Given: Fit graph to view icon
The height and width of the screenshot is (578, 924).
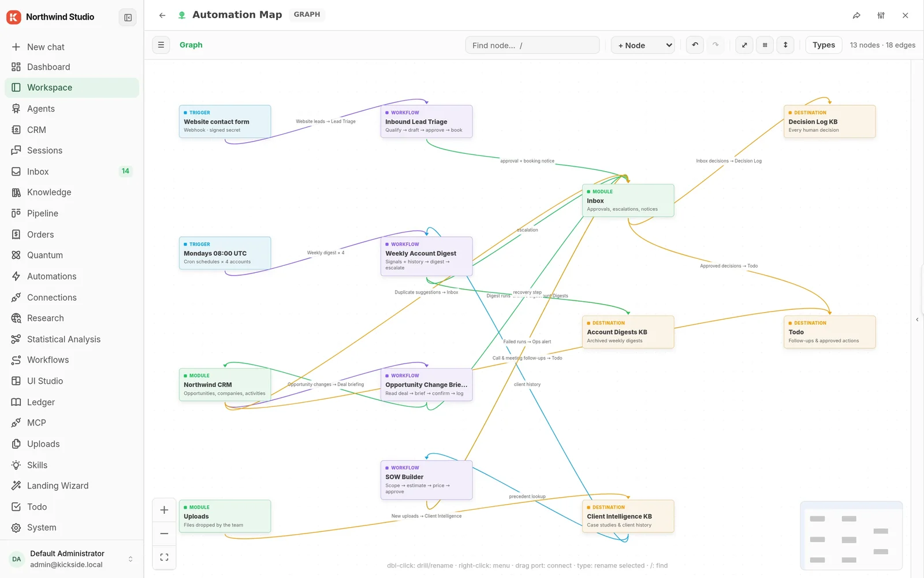Looking at the screenshot, I should (x=164, y=557).
